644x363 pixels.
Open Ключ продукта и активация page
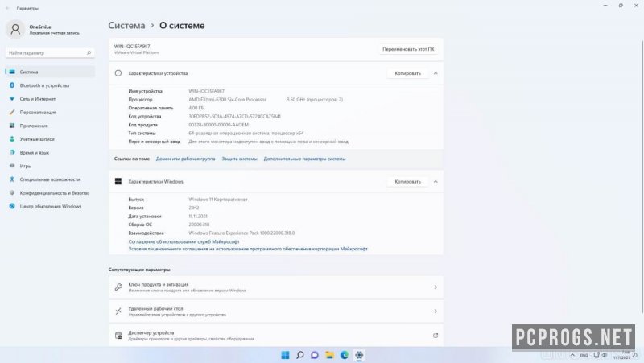coord(276,287)
